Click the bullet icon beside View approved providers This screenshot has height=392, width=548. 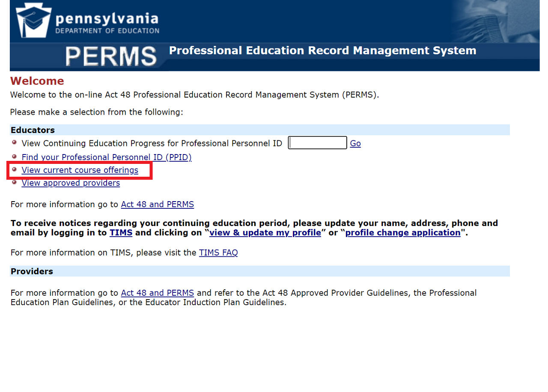coord(14,181)
